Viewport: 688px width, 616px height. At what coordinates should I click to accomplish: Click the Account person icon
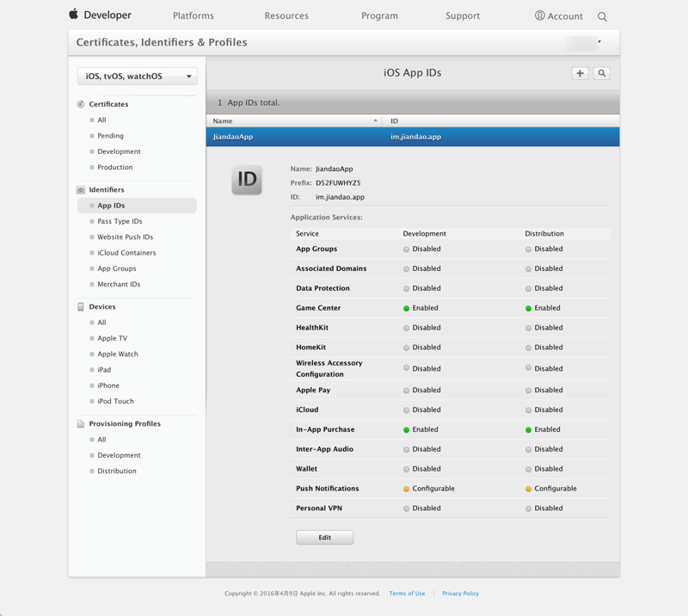click(540, 15)
